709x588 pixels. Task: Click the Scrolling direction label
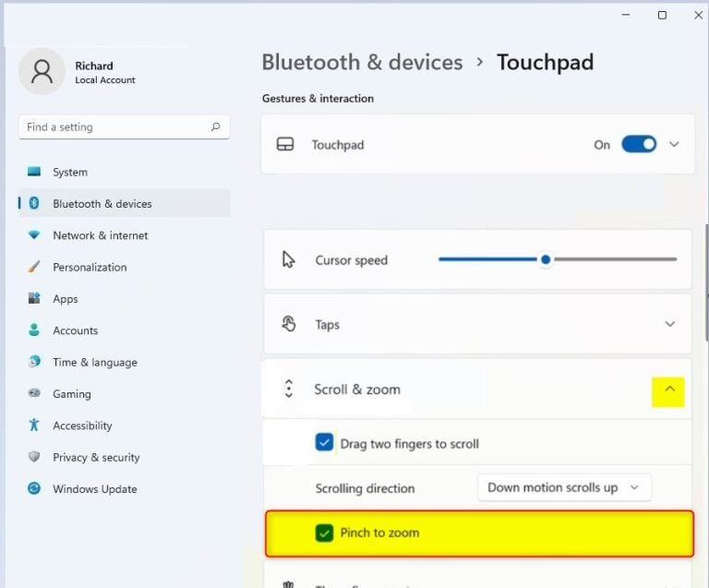(365, 488)
